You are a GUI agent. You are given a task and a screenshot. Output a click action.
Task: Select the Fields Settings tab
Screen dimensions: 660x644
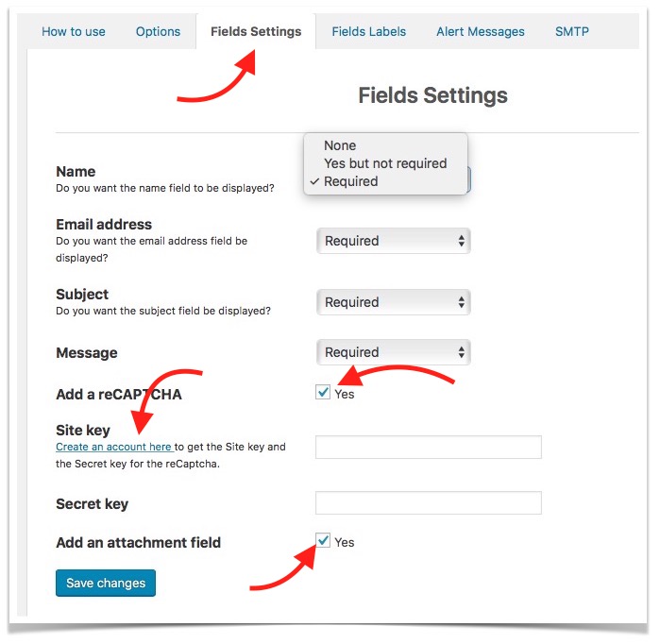coord(256,31)
